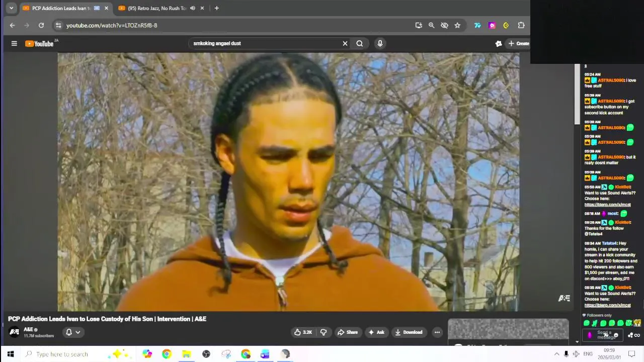Like the video with 3.2K likes
The image size is (644, 362).
point(303,332)
